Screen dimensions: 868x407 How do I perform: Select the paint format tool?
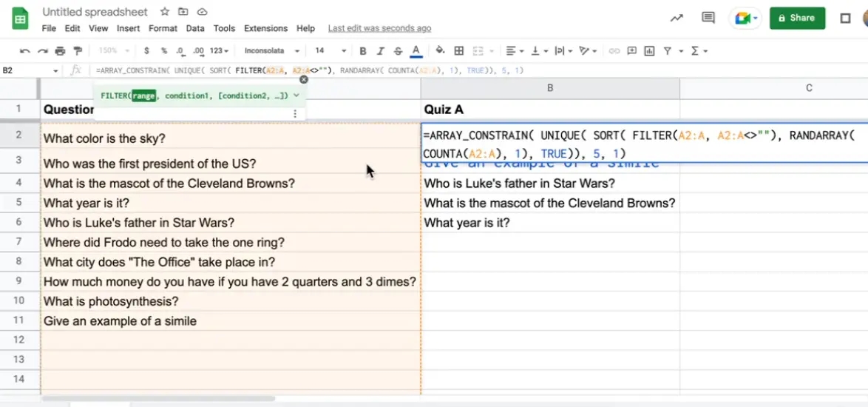[77, 51]
